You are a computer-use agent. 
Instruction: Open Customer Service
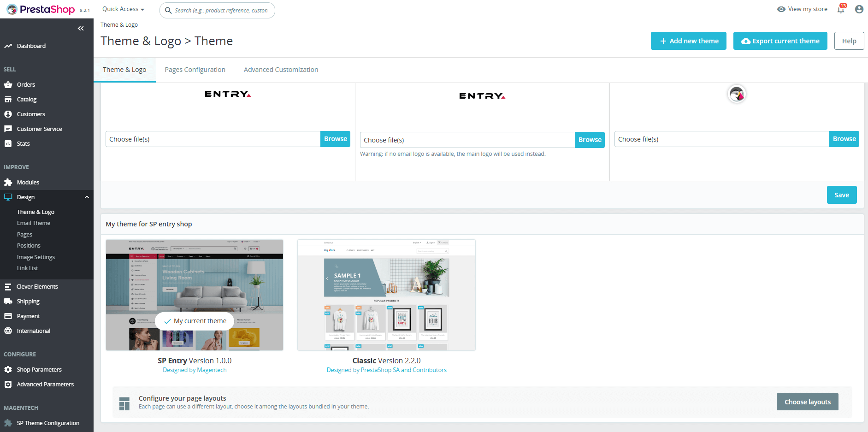click(x=39, y=129)
